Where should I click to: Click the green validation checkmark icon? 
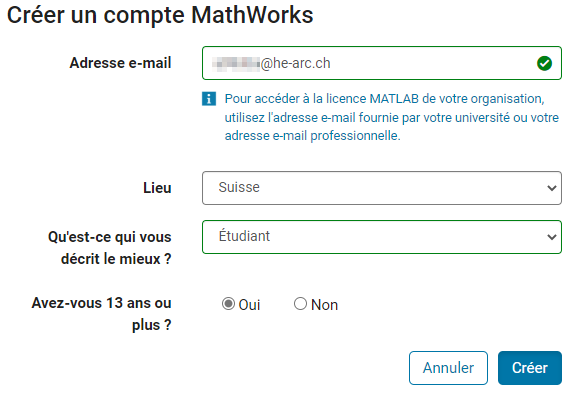point(544,63)
